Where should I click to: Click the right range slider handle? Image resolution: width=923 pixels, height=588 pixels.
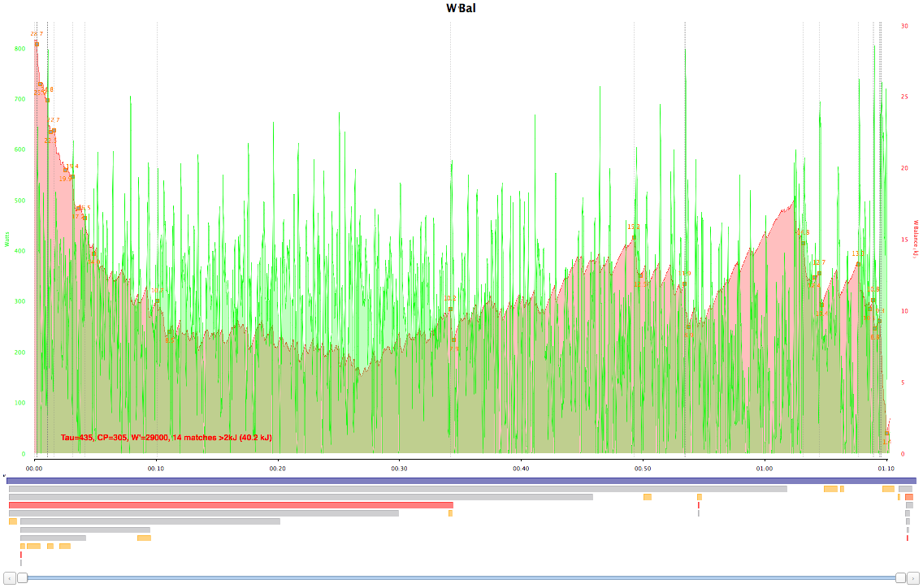pyautogui.click(x=900, y=577)
